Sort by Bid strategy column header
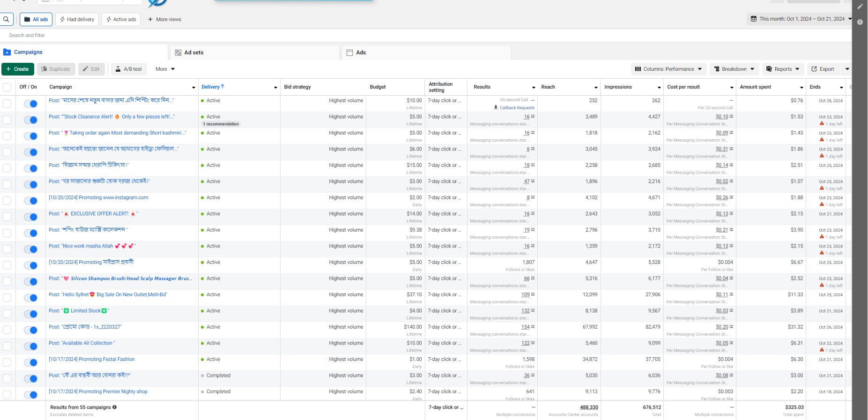This screenshot has width=868, height=420. (x=297, y=87)
